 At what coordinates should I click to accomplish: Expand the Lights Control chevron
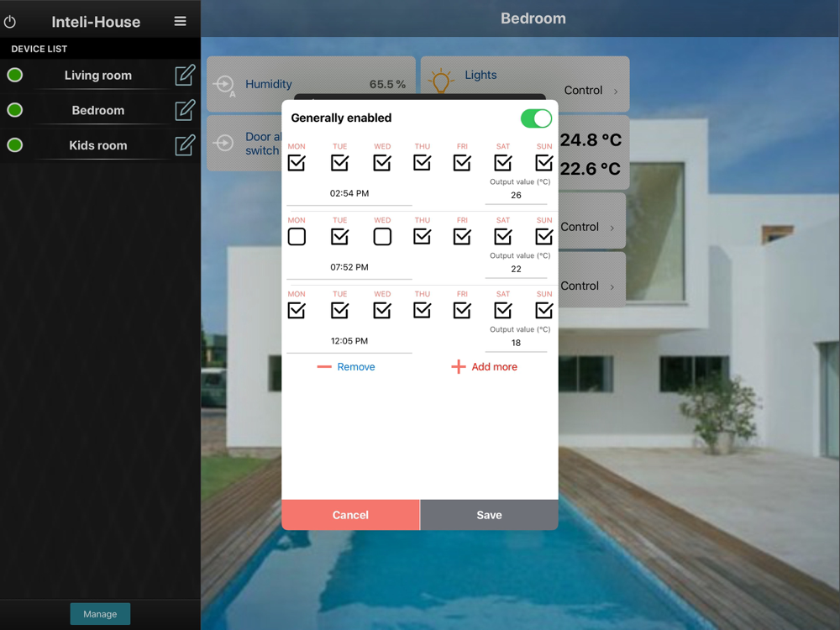click(x=616, y=92)
